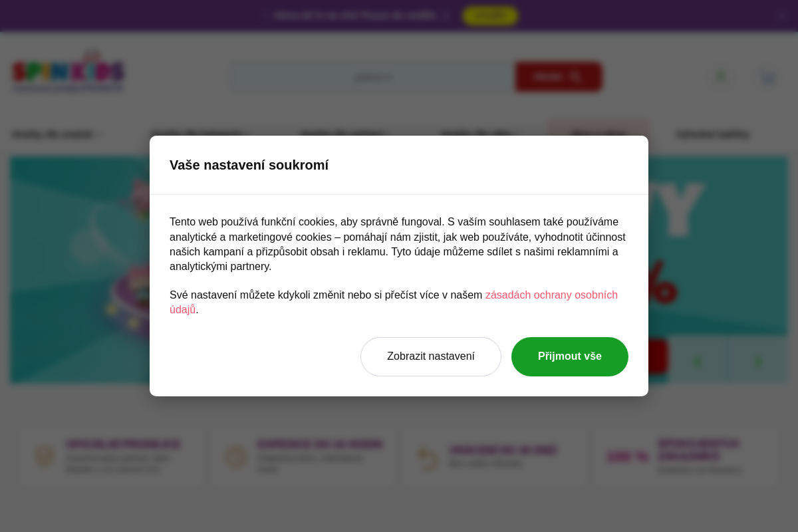
Task: Focus the blurred search input field
Action: coord(372,77)
